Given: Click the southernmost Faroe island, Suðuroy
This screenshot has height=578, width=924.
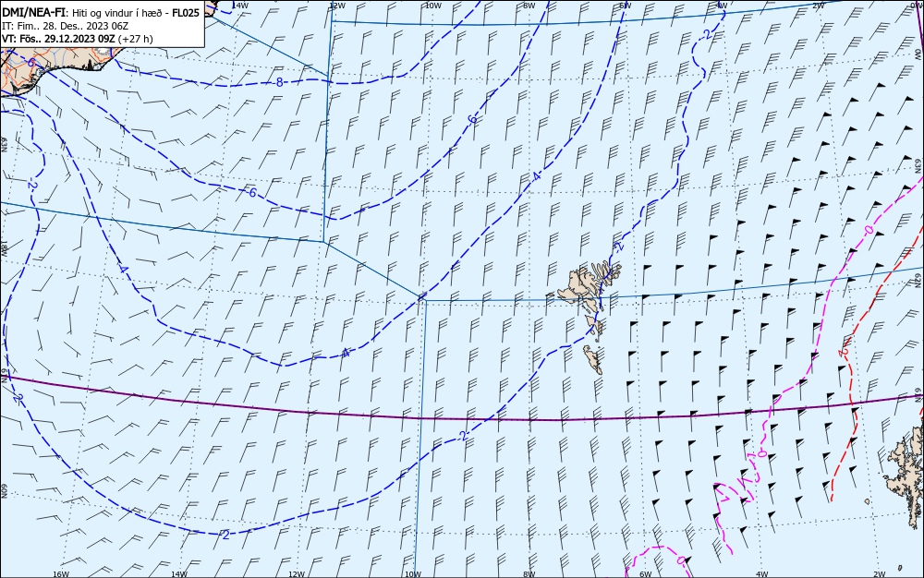Looking at the screenshot, I should (x=593, y=359).
